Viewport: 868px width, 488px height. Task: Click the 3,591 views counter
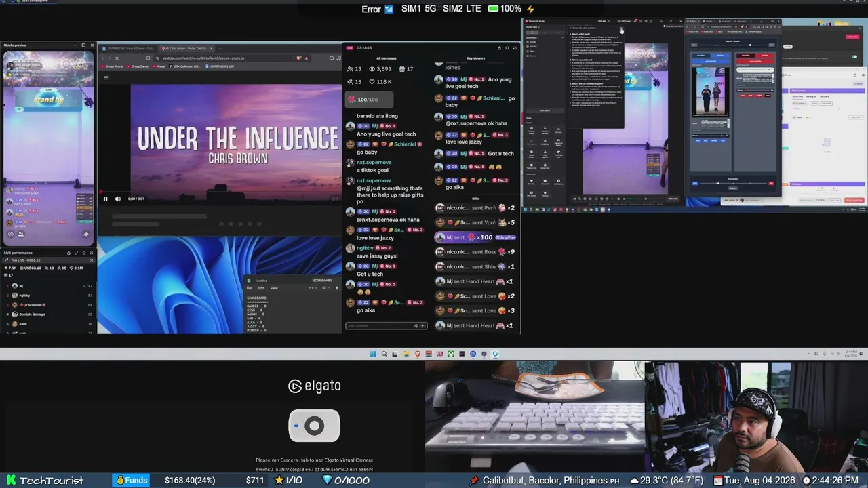pyautogui.click(x=380, y=69)
